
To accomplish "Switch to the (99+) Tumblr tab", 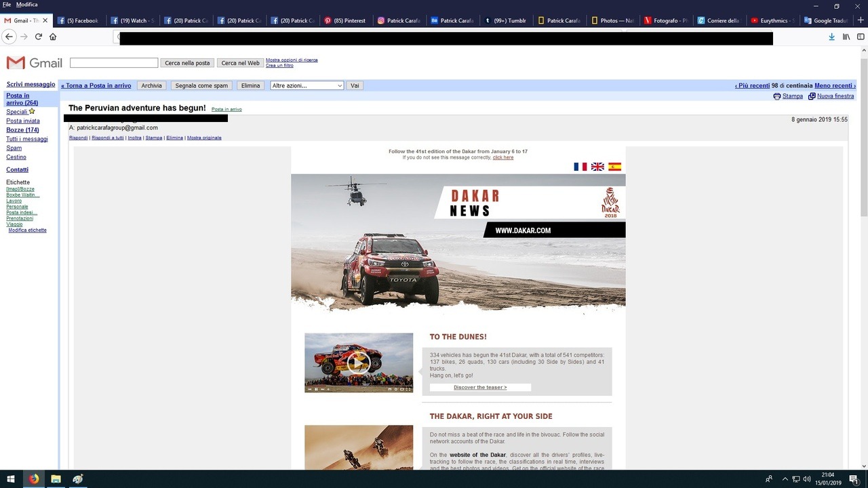I will coord(507,20).
